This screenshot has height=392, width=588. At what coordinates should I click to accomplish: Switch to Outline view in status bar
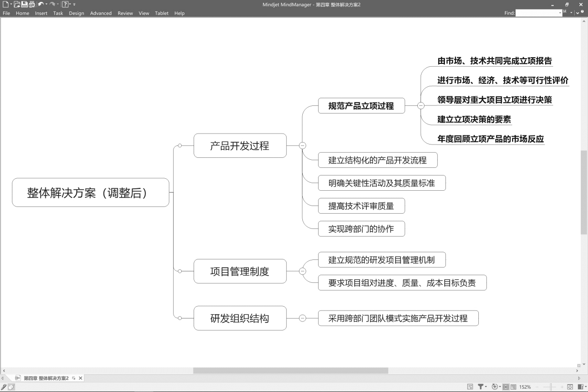514,387
